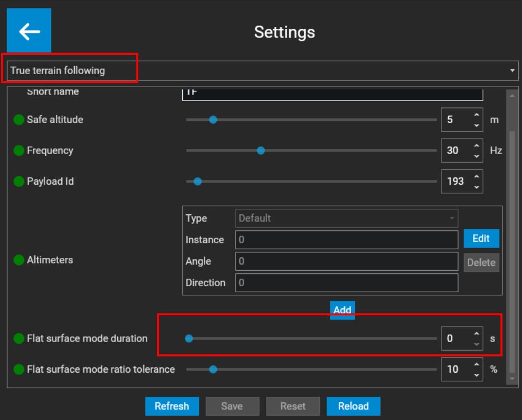Viewport: 522px width, 420px height.
Task: Click the altimeter Instance input field
Action: click(347, 240)
